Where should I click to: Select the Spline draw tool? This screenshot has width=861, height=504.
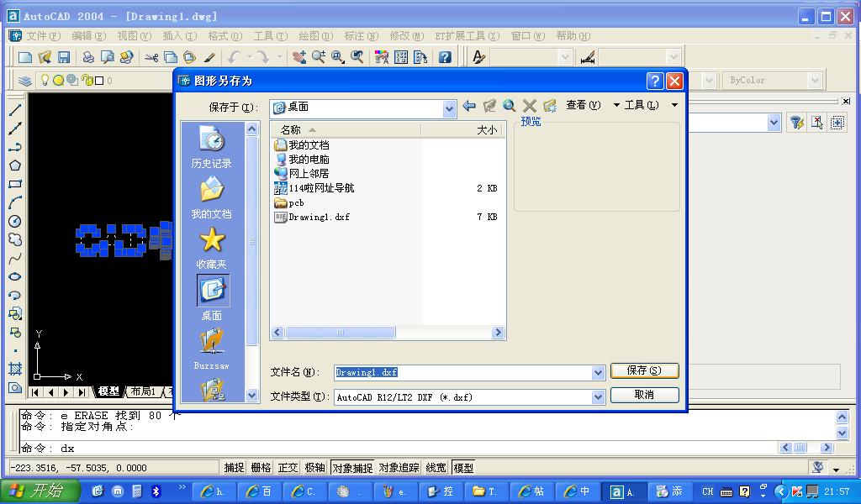[x=15, y=258]
